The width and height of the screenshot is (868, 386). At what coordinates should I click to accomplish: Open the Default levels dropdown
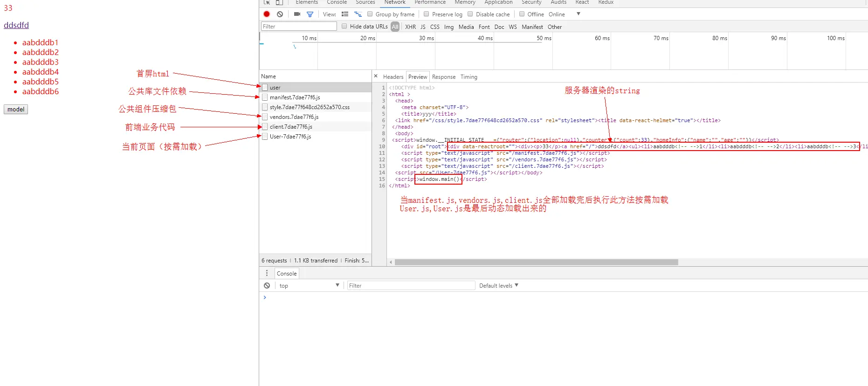click(x=499, y=285)
